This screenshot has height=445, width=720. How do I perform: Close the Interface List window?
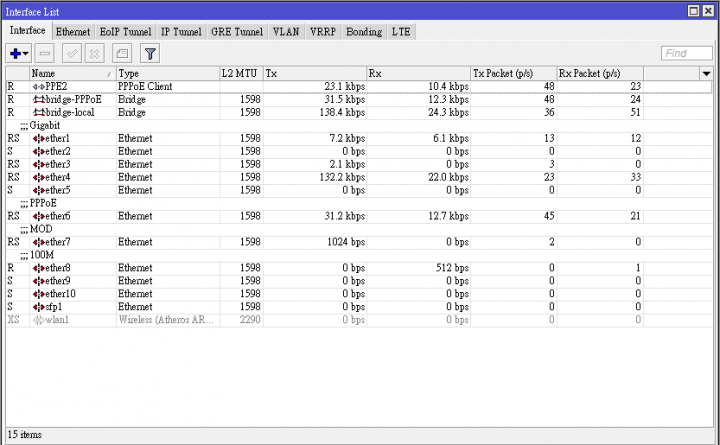pyautogui.click(x=708, y=11)
